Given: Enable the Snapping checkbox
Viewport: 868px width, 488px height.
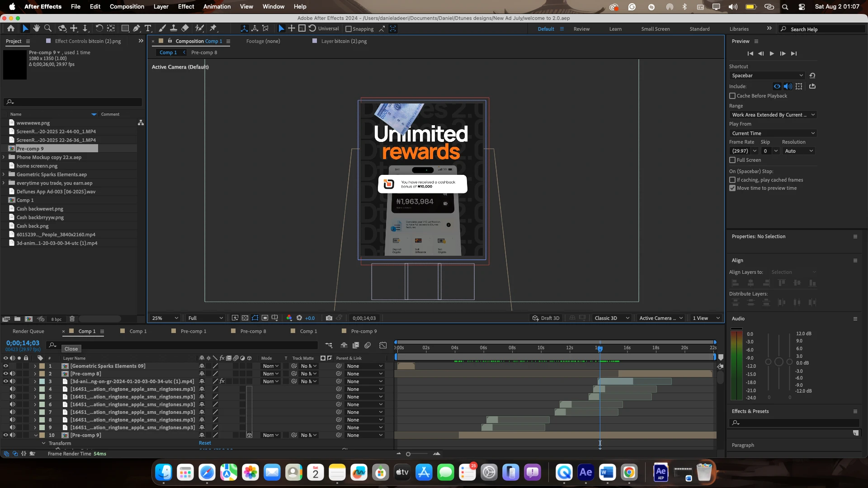Looking at the screenshot, I should coord(349,29).
